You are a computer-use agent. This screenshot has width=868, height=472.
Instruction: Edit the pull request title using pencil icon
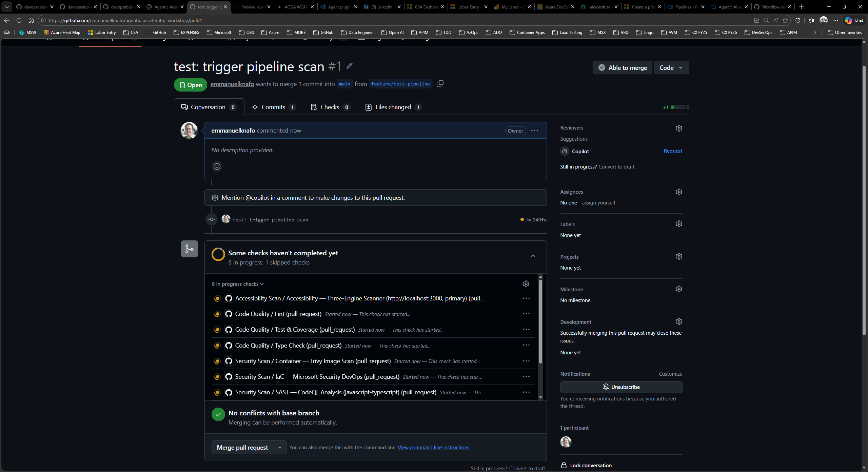click(349, 66)
